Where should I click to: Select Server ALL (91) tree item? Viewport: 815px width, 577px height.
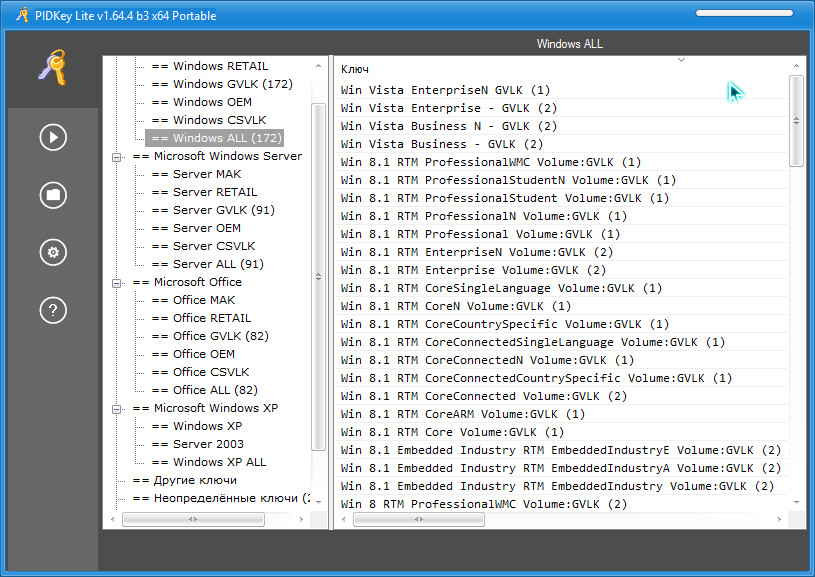pyautogui.click(x=207, y=264)
